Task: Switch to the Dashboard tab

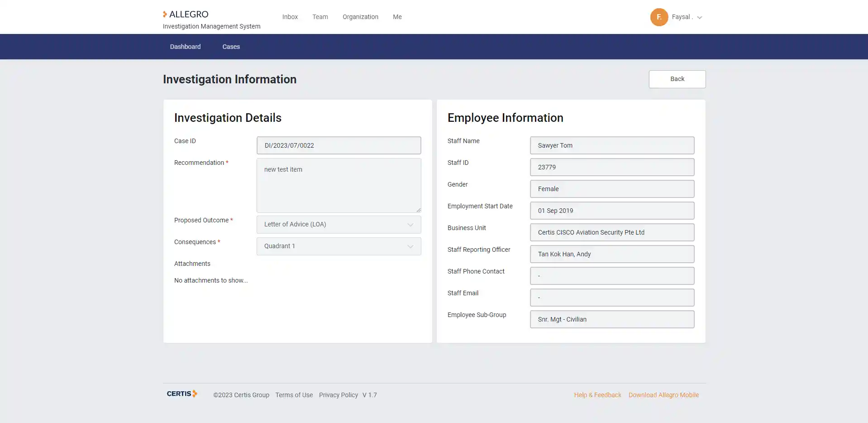Action: tap(185, 47)
